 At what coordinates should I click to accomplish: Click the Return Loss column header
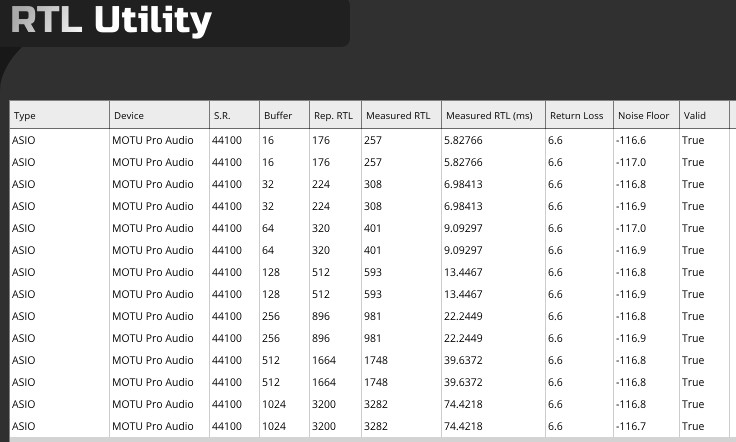577,116
